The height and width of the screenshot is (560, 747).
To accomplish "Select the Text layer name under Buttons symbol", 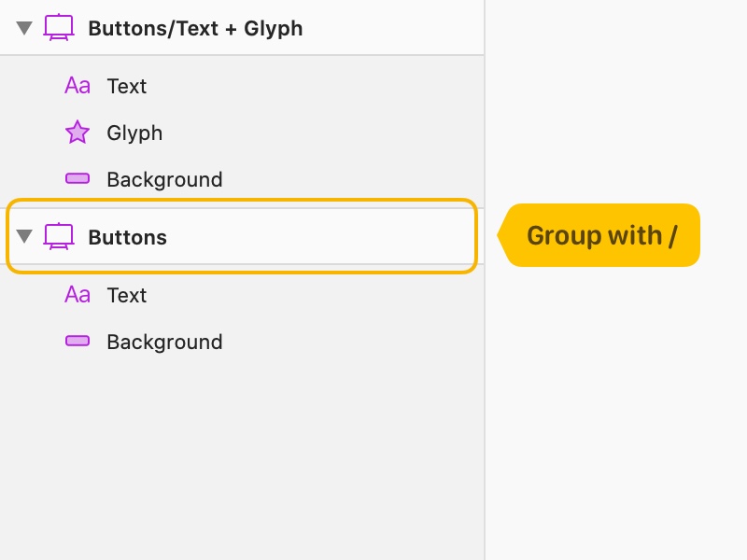I will pyautogui.click(x=127, y=295).
